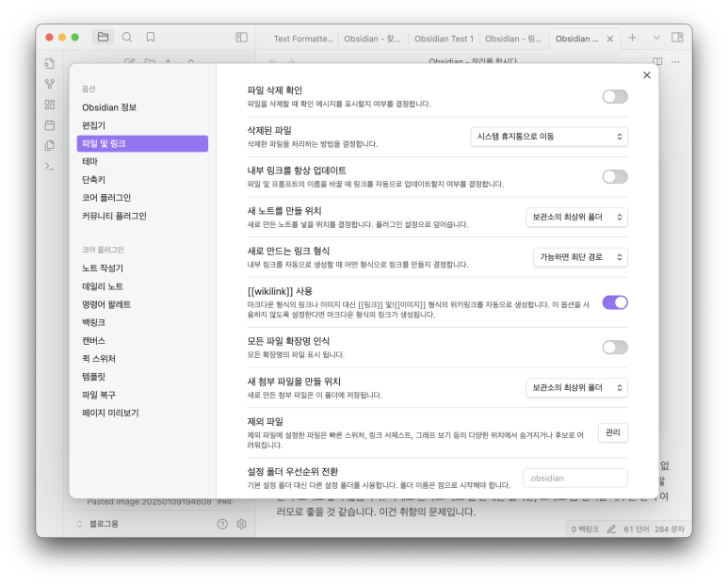Open the templates ribbon icon
Screen dimensions: 728x585
click(x=50, y=145)
